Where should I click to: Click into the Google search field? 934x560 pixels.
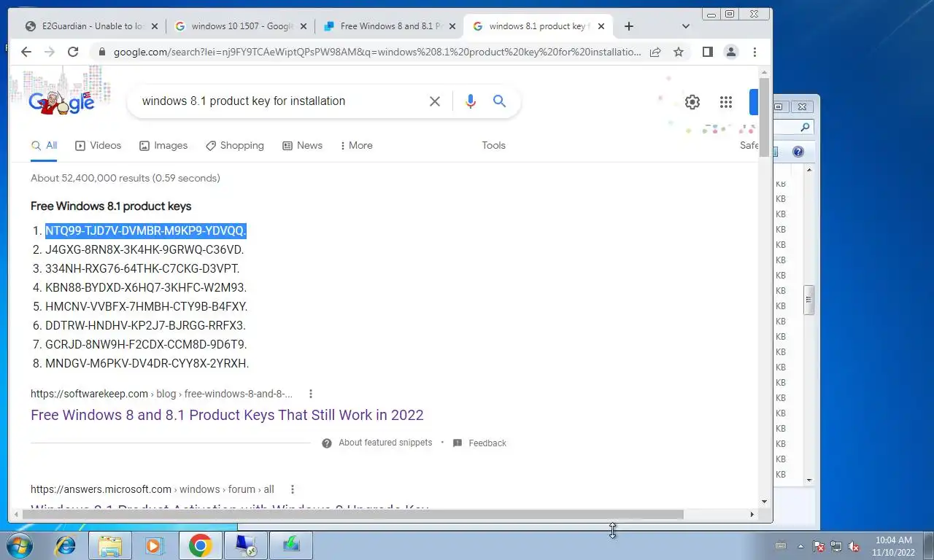point(281,101)
